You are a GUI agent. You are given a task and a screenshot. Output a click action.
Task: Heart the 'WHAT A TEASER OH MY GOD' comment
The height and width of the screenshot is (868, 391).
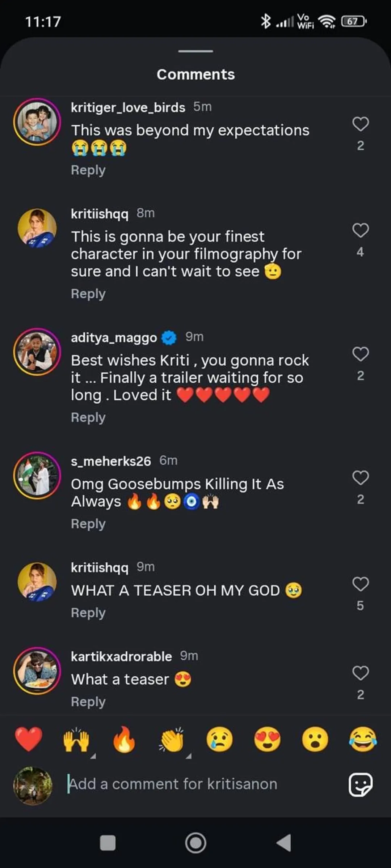coord(360,584)
